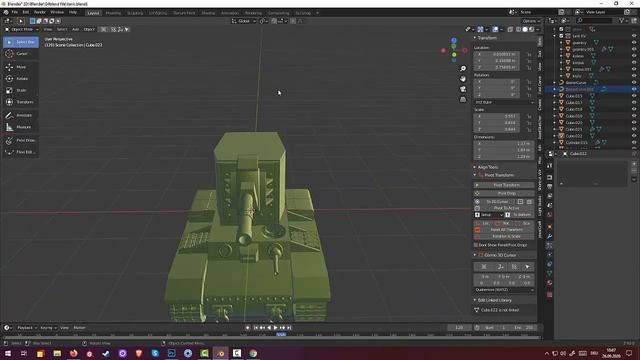Open the XYZ Euler rotation mode dropdown
This screenshot has height=360, width=640.
(504, 102)
